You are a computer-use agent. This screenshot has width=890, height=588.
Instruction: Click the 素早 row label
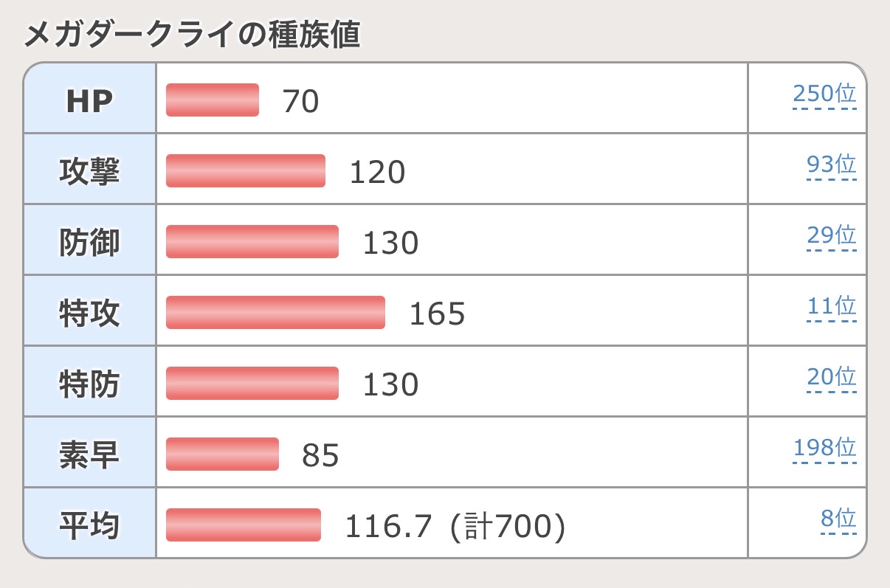(89, 455)
